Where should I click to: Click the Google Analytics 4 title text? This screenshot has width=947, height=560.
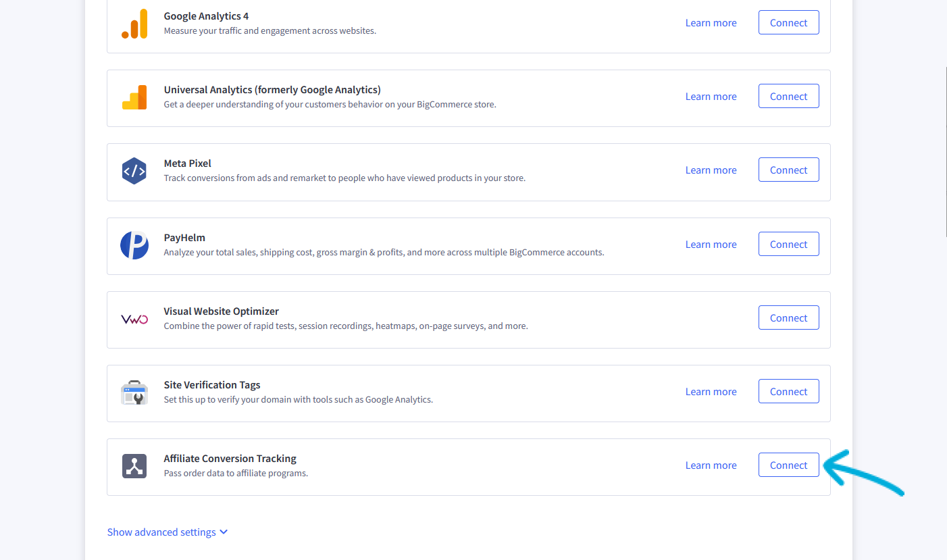click(x=206, y=16)
